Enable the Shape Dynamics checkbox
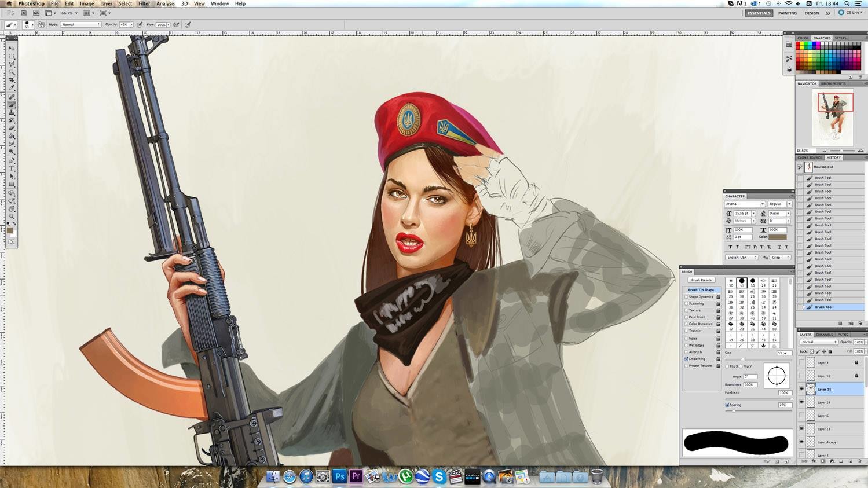The width and height of the screenshot is (868, 488). [687, 297]
